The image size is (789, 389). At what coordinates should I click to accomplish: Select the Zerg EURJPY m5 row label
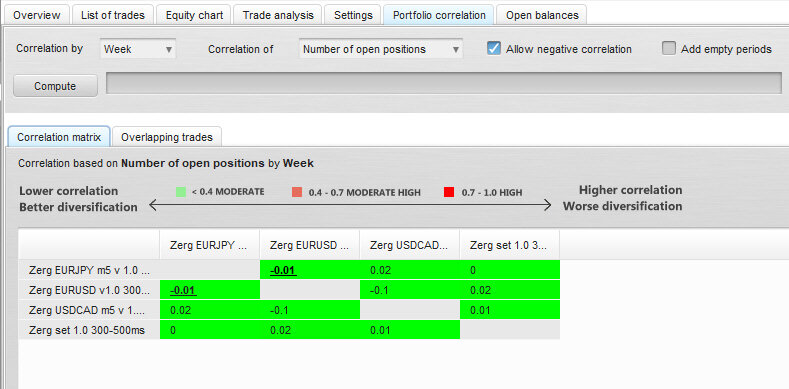[x=89, y=270]
